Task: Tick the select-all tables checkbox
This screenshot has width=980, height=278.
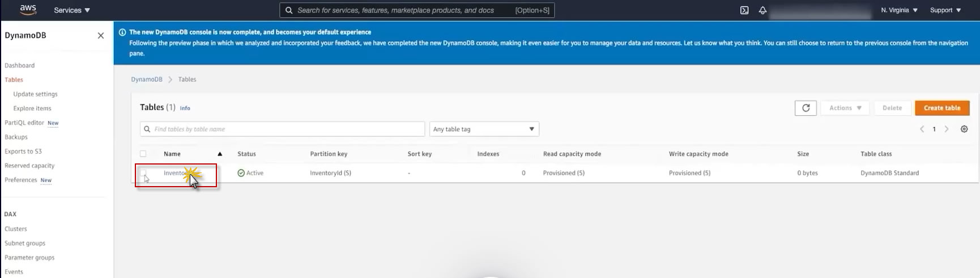Action: click(x=143, y=154)
